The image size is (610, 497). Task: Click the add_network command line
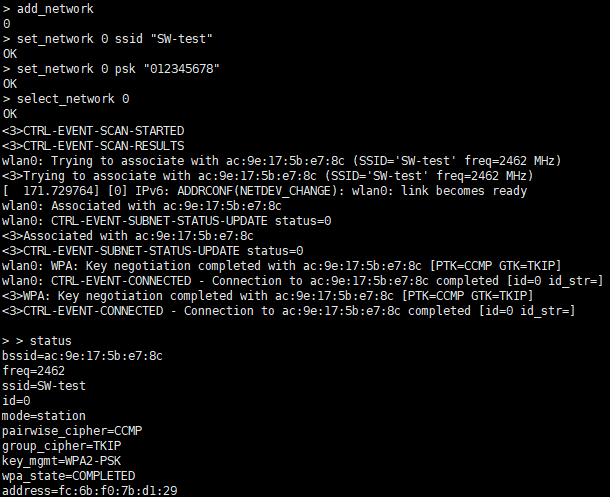tap(48, 9)
